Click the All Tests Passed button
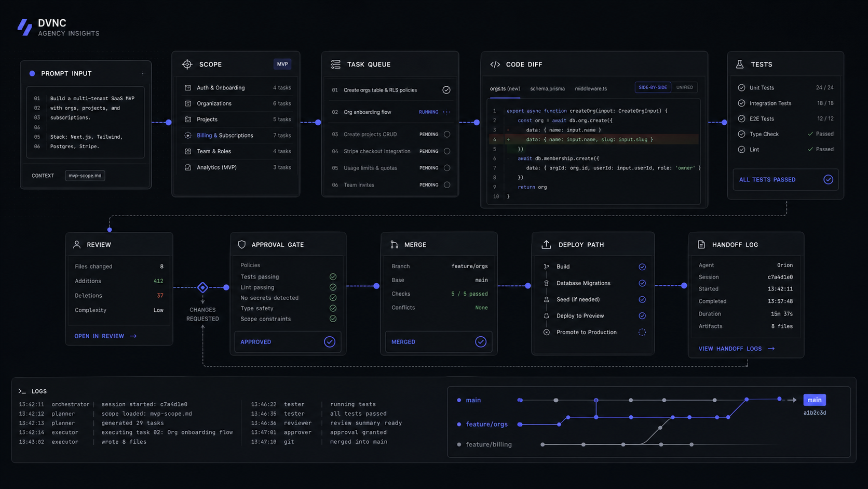 click(785, 179)
